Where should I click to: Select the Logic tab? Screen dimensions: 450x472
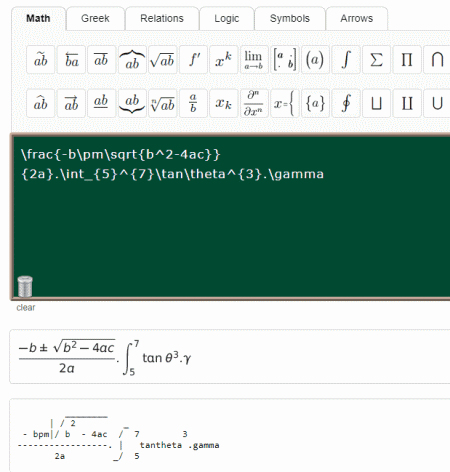click(x=227, y=18)
